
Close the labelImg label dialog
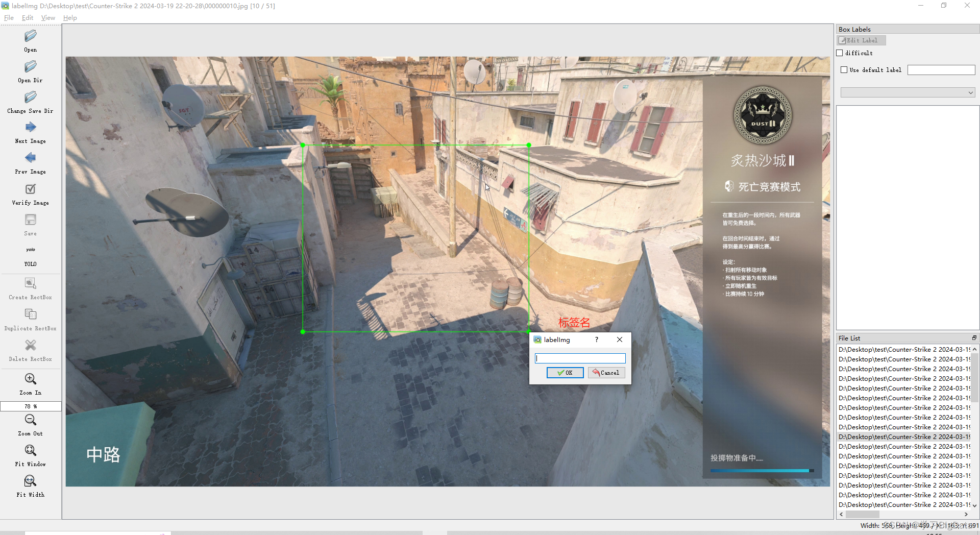point(619,339)
